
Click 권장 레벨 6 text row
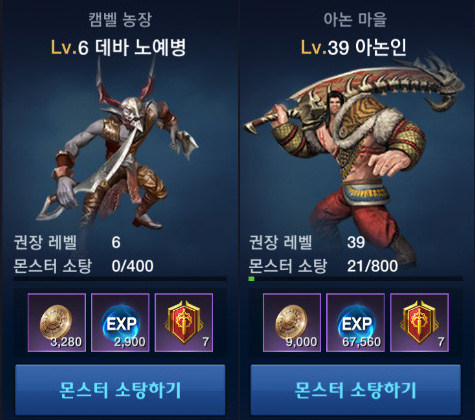67,242
